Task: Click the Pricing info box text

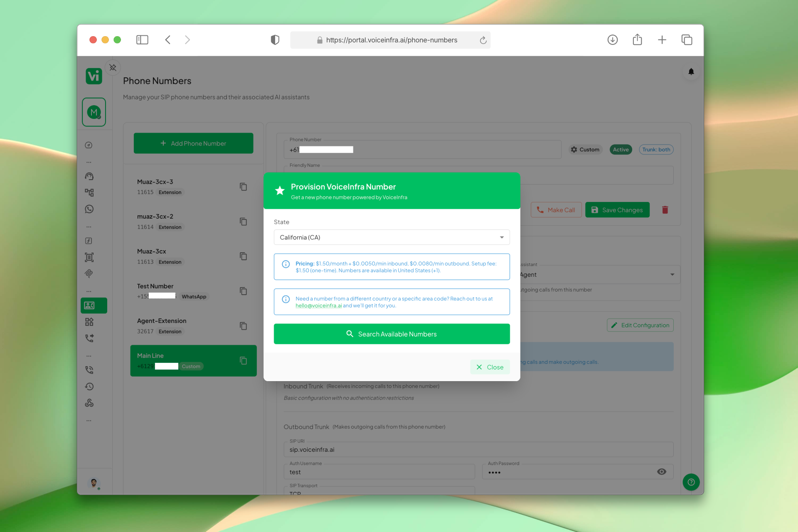Action: click(396, 267)
